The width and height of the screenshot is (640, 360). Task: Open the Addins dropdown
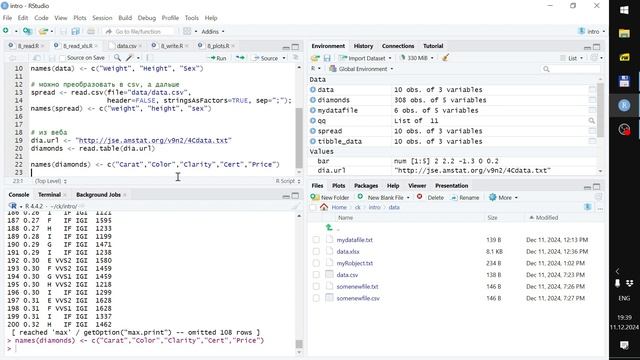coord(213,31)
